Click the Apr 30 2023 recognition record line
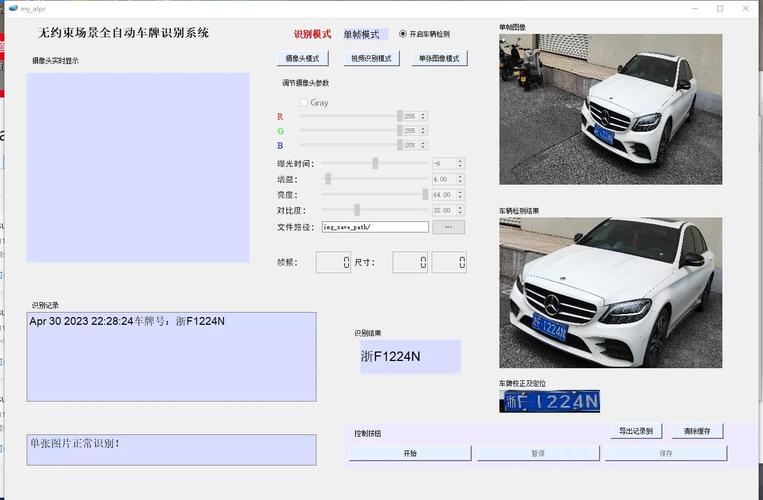The image size is (763, 500). point(127,321)
